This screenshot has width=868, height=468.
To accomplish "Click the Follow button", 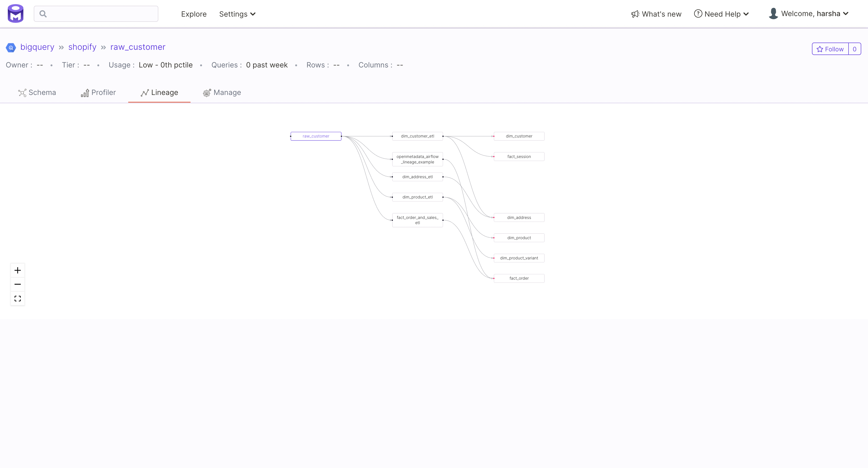I will (830, 49).
